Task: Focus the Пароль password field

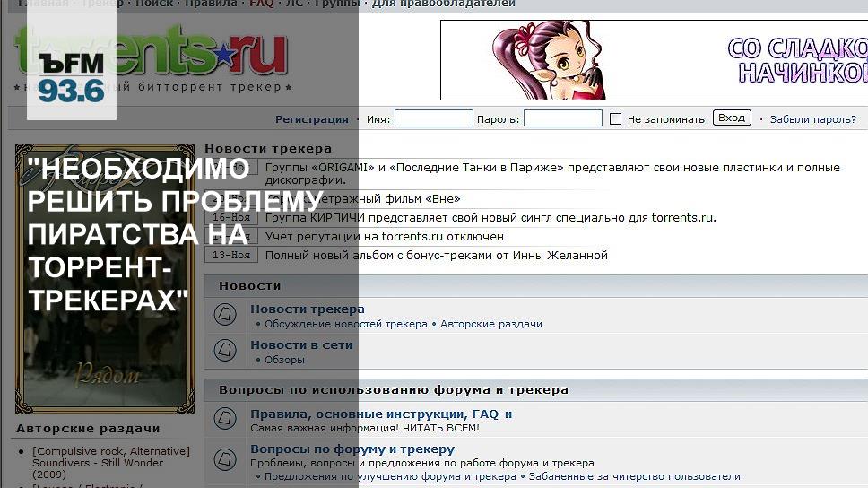Action: pos(562,118)
